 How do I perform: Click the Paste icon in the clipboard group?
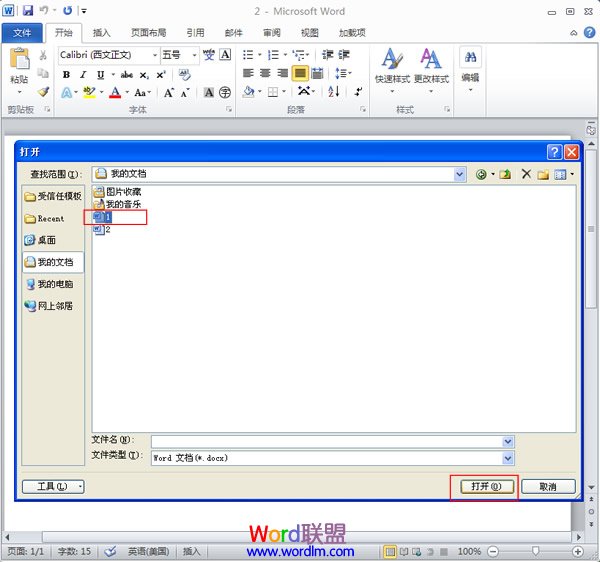[x=19, y=59]
